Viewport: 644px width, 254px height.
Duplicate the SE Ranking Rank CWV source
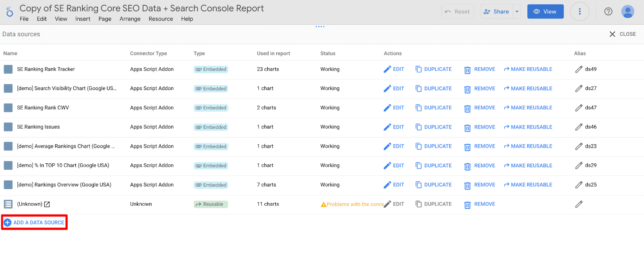(x=433, y=108)
